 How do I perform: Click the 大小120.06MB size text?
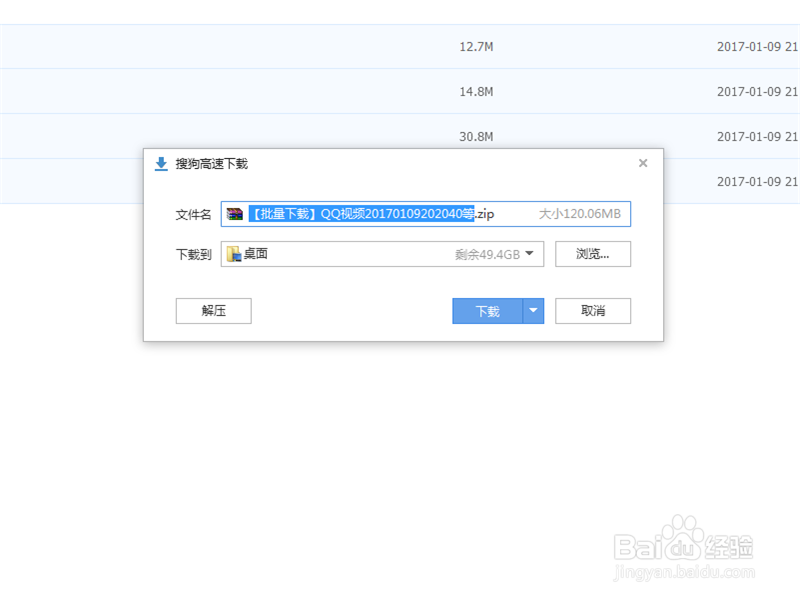[x=580, y=214]
